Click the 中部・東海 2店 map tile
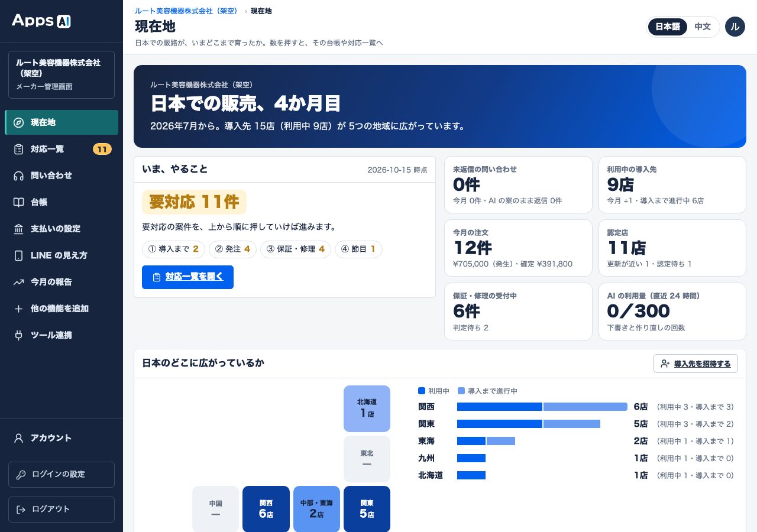 pos(316,509)
